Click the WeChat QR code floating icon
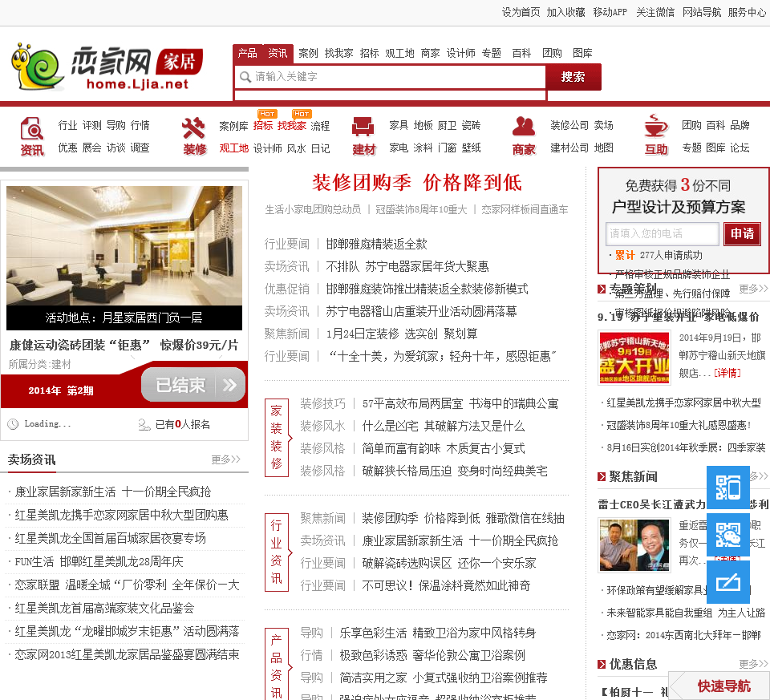This screenshot has height=700, width=770. click(728, 535)
